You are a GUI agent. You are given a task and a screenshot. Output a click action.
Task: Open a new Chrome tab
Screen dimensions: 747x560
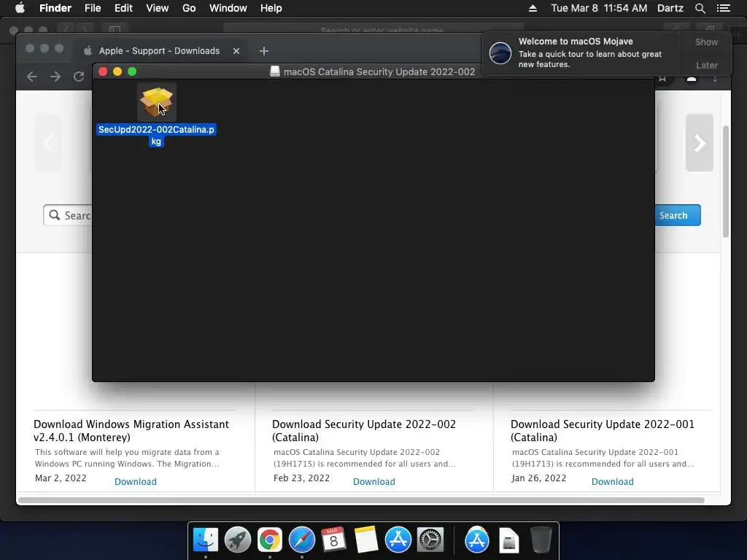[x=264, y=51]
